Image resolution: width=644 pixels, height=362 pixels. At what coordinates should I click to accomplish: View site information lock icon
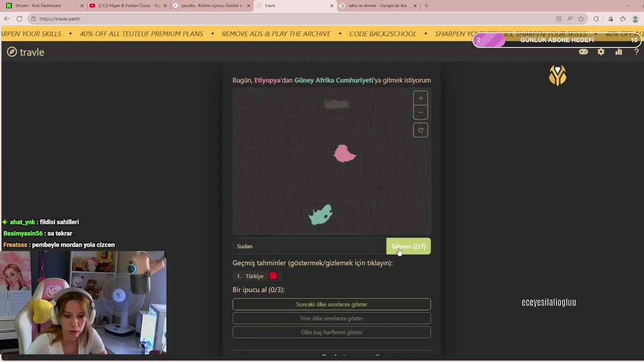33,19
